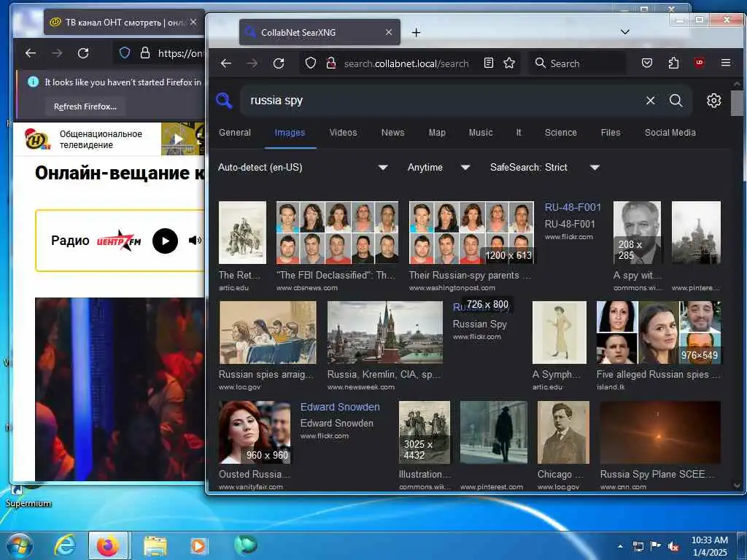Go back in the SearXNG browser window
Image resolution: width=747 pixels, height=560 pixels.
tap(226, 63)
